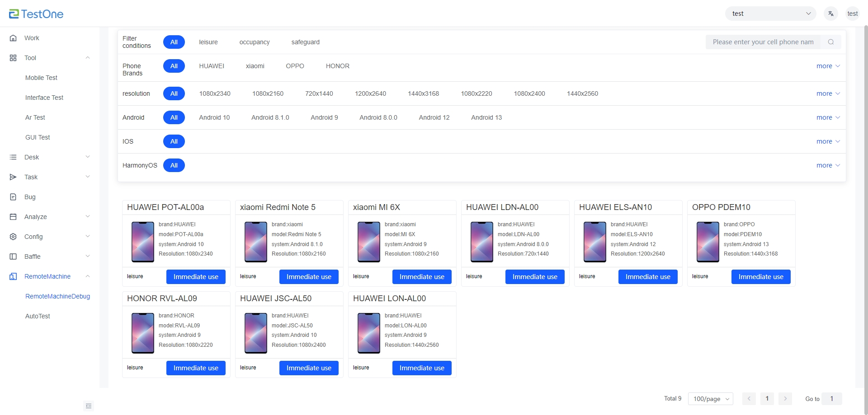
Task: Click the TestOne logo
Action: (36, 14)
